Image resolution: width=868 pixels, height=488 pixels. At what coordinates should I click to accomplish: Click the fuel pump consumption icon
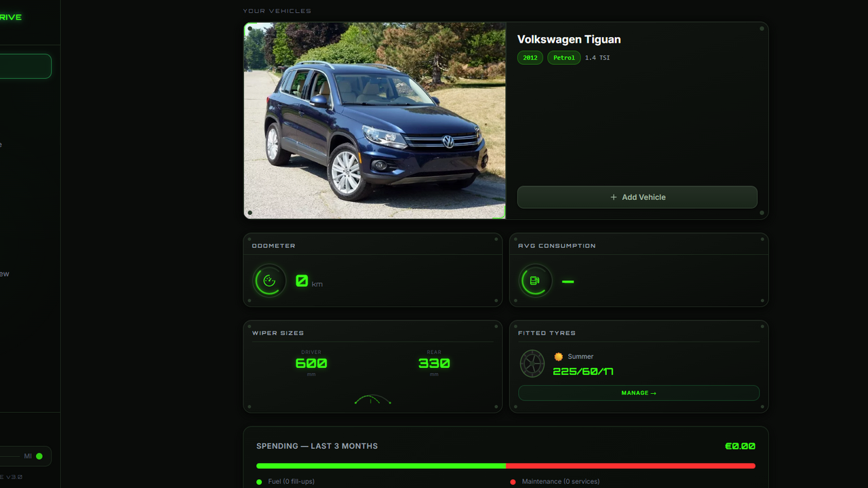point(535,281)
